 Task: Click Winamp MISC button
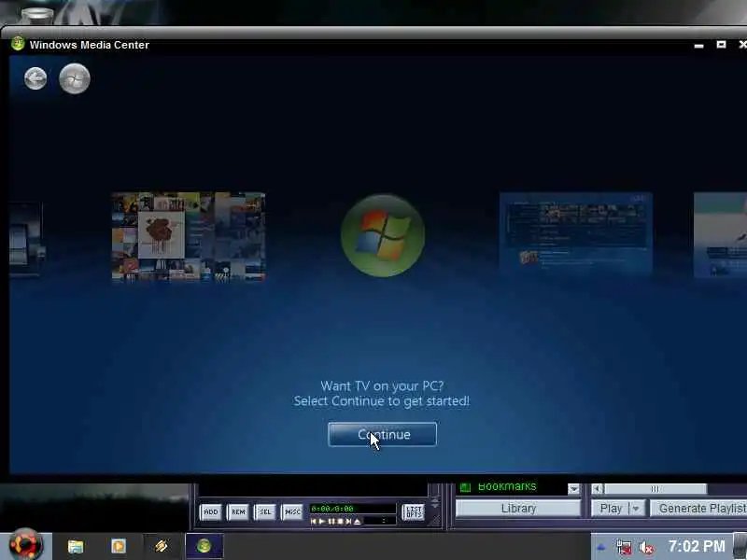[x=292, y=511]
